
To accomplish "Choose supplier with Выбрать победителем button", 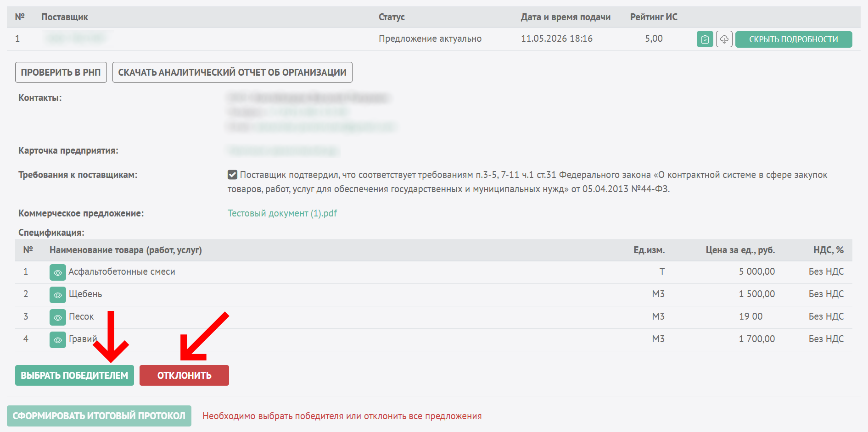I will point(74,376).
